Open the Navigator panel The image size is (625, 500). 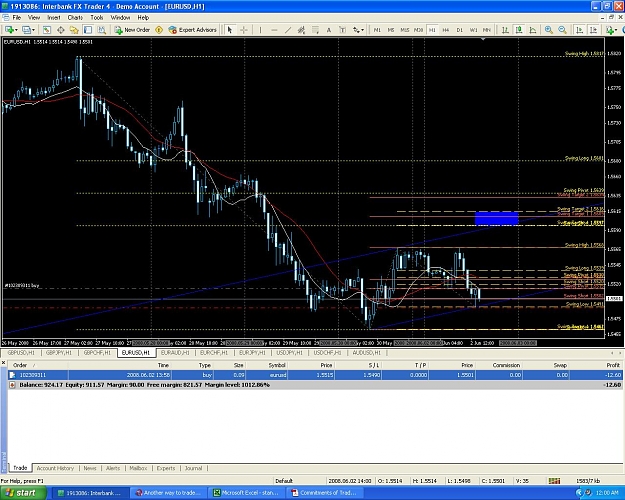[74, 30]
